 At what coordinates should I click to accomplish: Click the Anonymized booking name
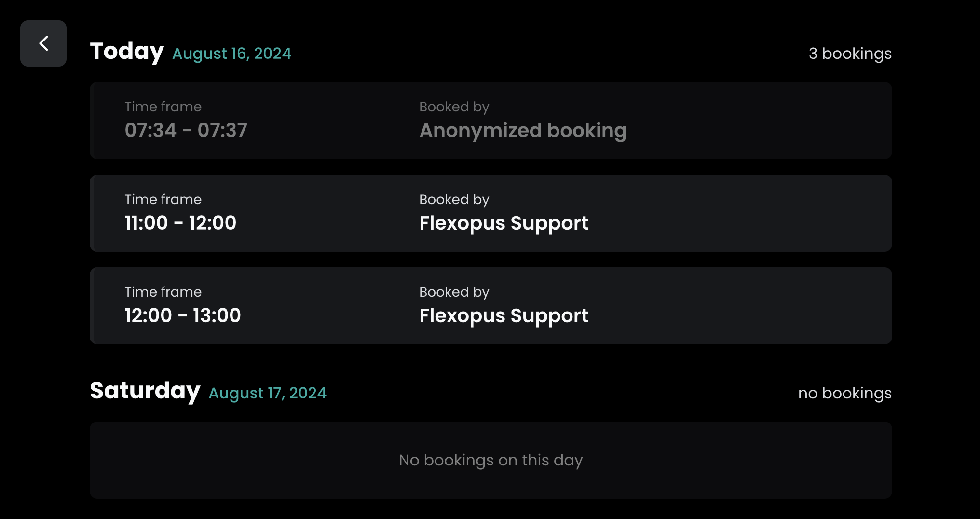(523, 131)
